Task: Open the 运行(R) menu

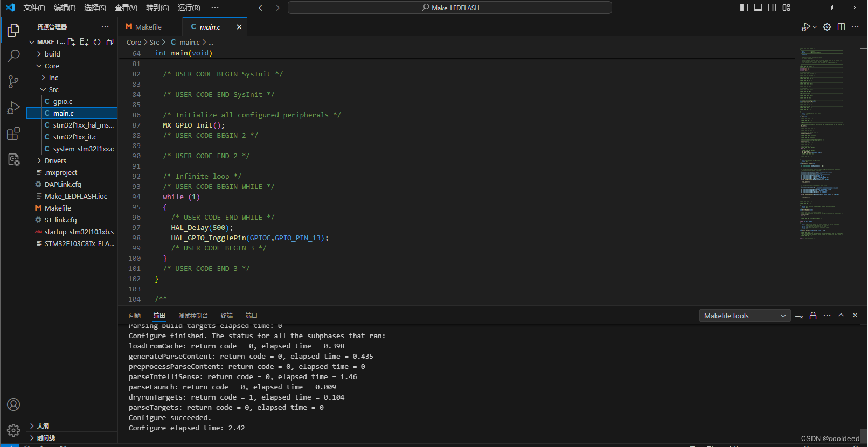Action: pyautogui.click(x=189, y=8)
